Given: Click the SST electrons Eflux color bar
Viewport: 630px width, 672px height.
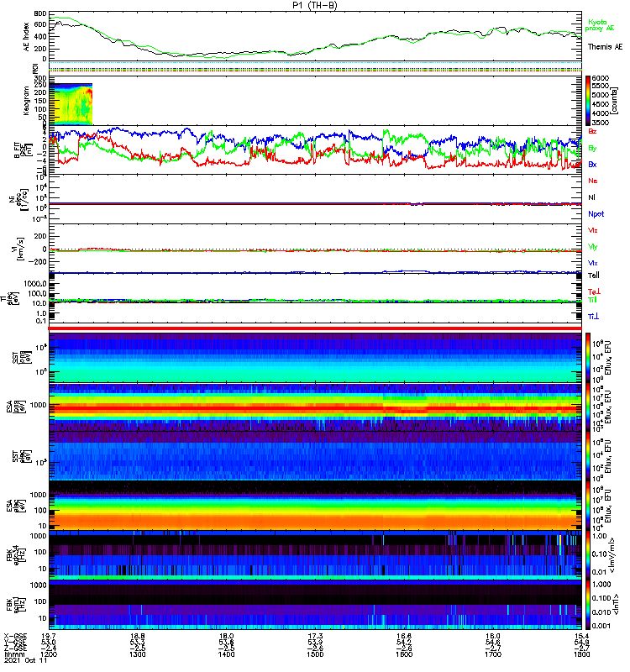Looking at the screenshot, I should (588, 456).
